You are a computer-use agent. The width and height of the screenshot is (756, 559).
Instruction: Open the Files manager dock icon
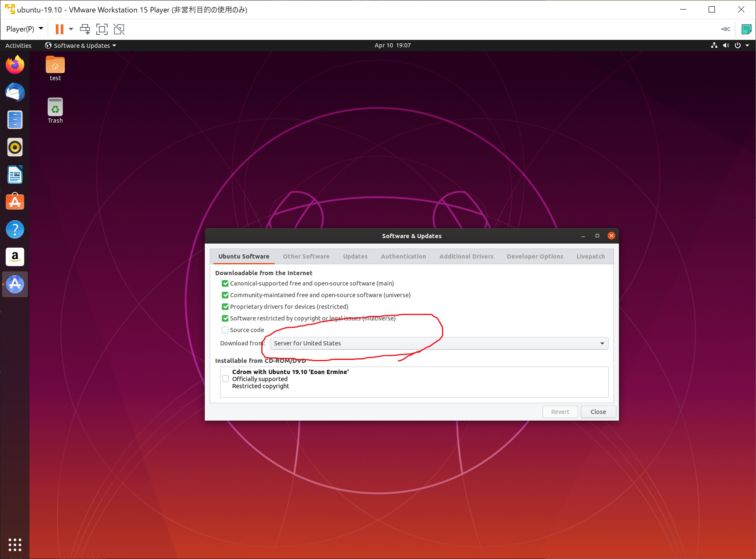15,120
